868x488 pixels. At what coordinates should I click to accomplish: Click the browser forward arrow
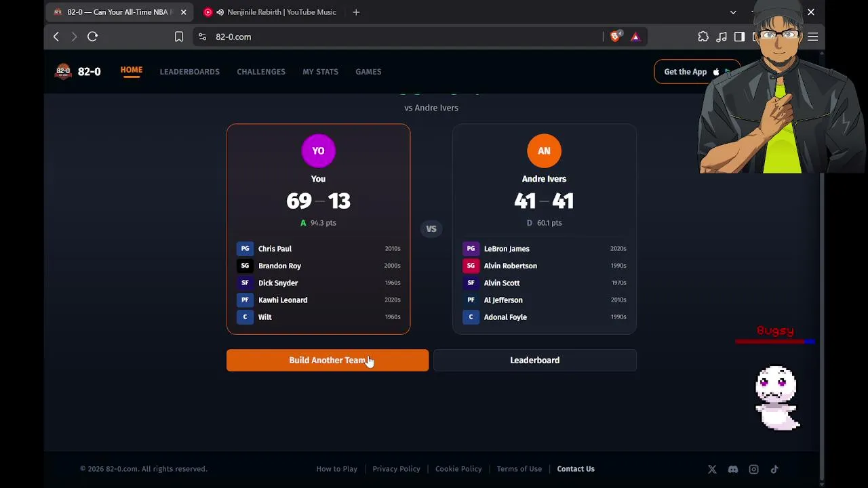[x=74, y=37]
